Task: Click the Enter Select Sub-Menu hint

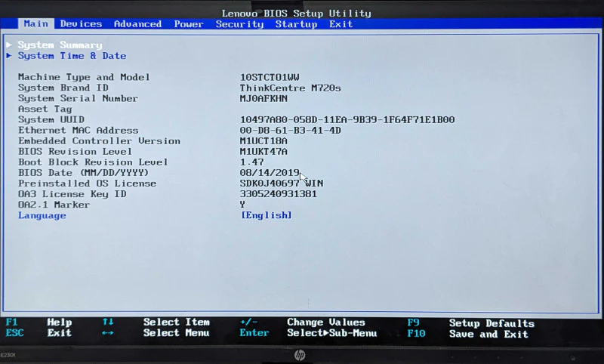Action: click(308, 333)
